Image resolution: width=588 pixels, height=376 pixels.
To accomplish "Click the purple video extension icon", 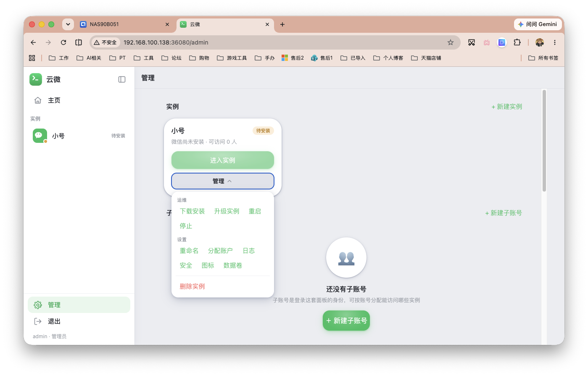I will (502, 42).
